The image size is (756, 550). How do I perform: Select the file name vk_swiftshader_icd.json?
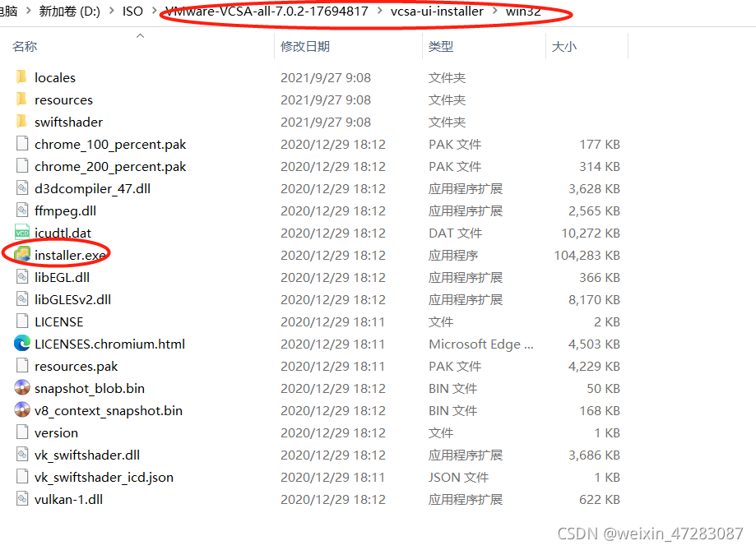pos(104,477)
